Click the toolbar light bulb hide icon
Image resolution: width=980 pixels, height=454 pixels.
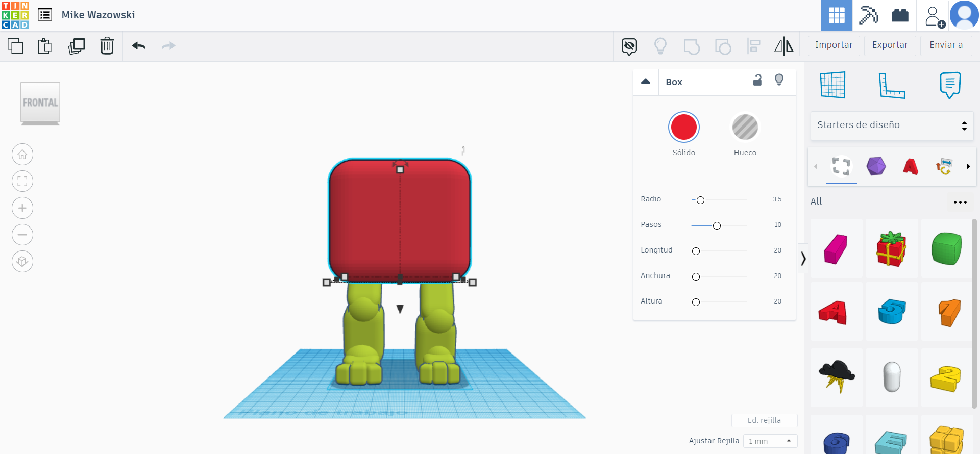(x=660, y=46)
